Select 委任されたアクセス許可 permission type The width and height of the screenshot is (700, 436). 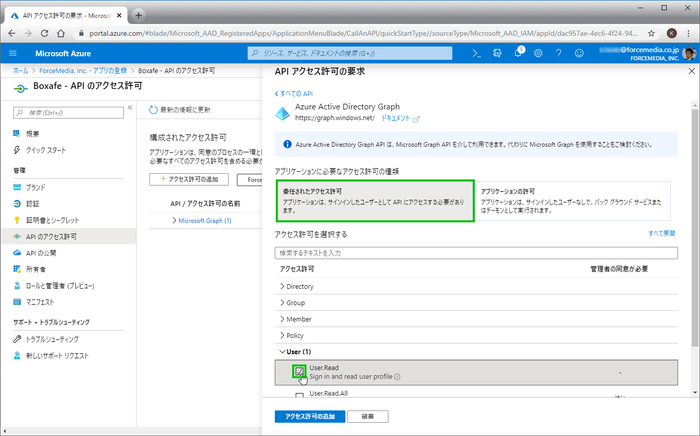pos(375,201)
